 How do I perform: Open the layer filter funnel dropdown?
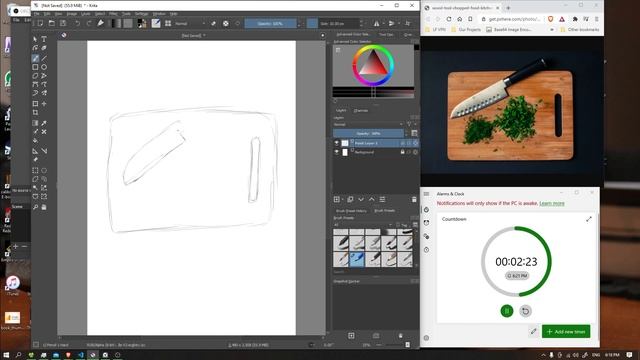click(x=410, y=124)
